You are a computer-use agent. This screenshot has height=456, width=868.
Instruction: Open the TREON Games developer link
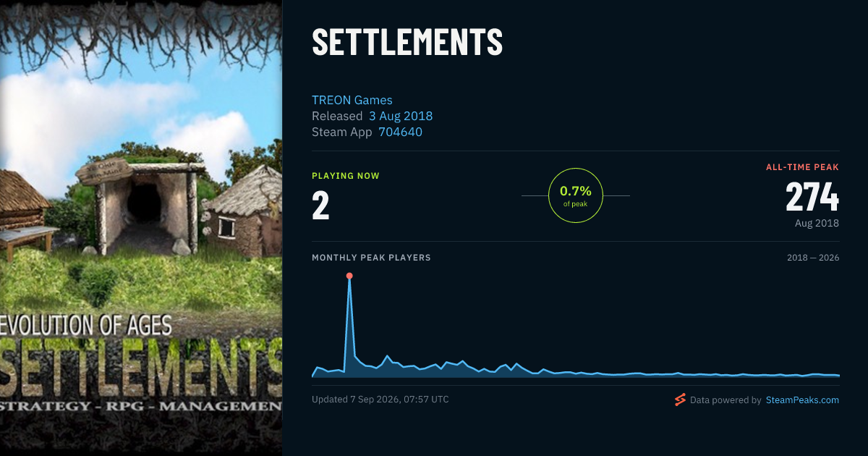coord(352,100)
